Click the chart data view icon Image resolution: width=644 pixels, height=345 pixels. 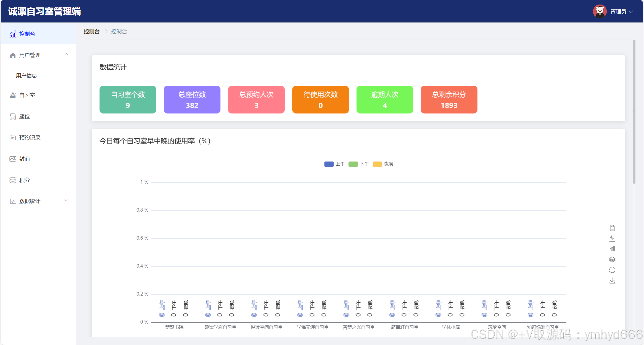click(x=612, y=228)
